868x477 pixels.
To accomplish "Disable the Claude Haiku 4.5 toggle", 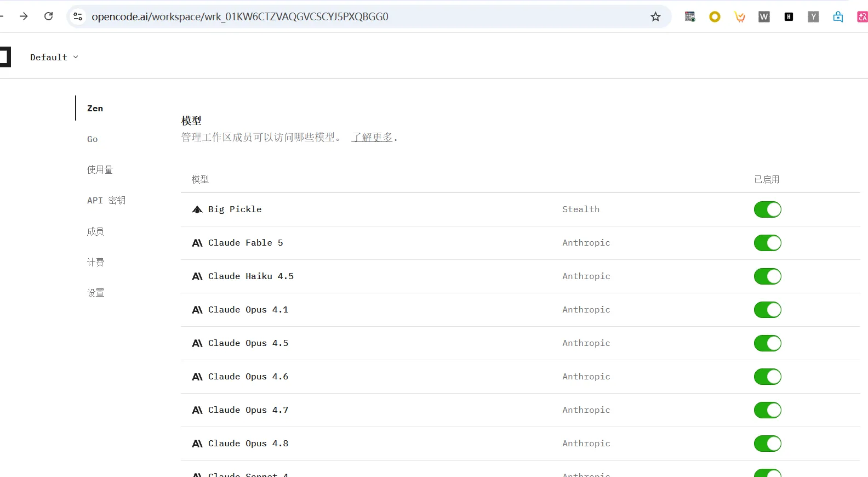I will point(767,276).
